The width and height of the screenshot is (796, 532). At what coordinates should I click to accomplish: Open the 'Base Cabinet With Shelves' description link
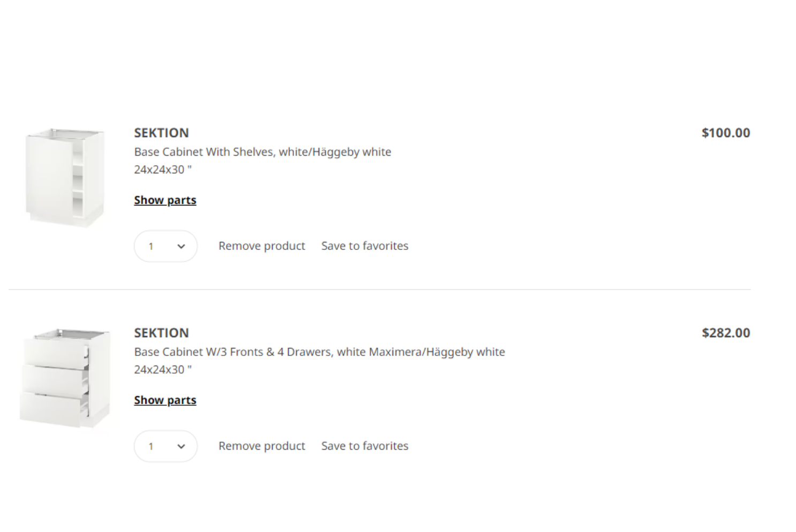pyautogui.click(x=262, y=152)
